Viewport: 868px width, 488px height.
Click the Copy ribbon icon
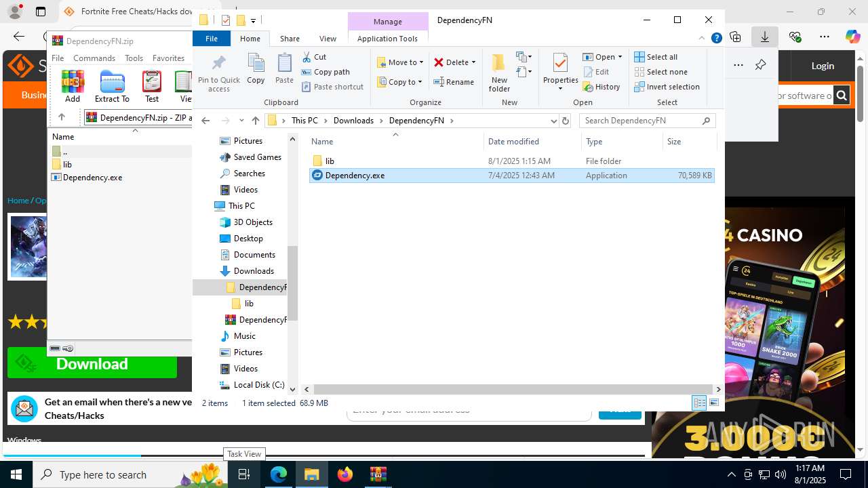point(256,69)
